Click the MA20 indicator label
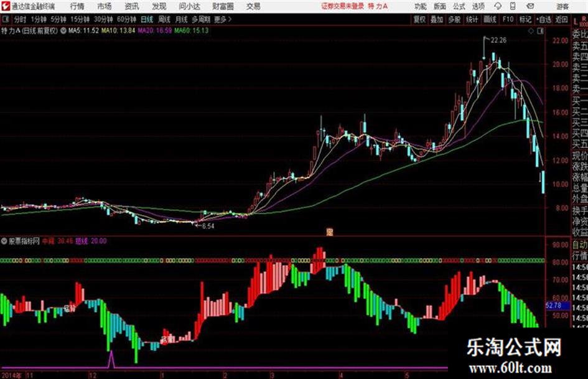The image size is (588, 379). coord(154,30)
